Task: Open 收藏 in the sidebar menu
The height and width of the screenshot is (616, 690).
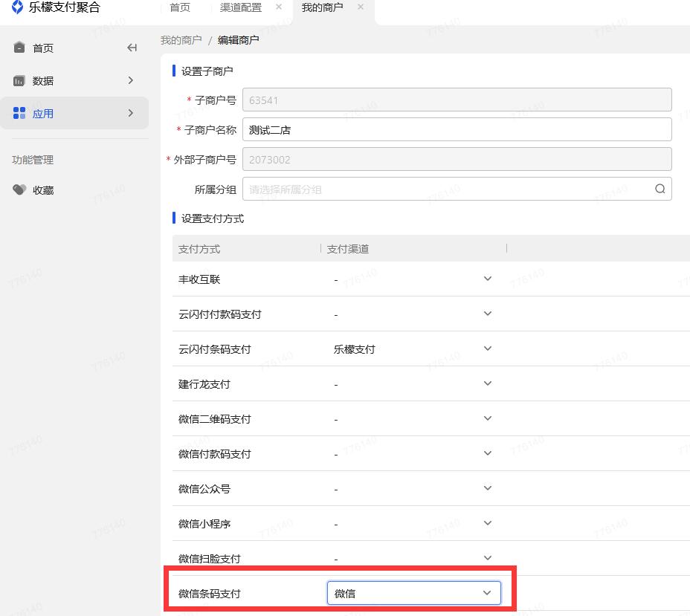Action: click(43, 190)
